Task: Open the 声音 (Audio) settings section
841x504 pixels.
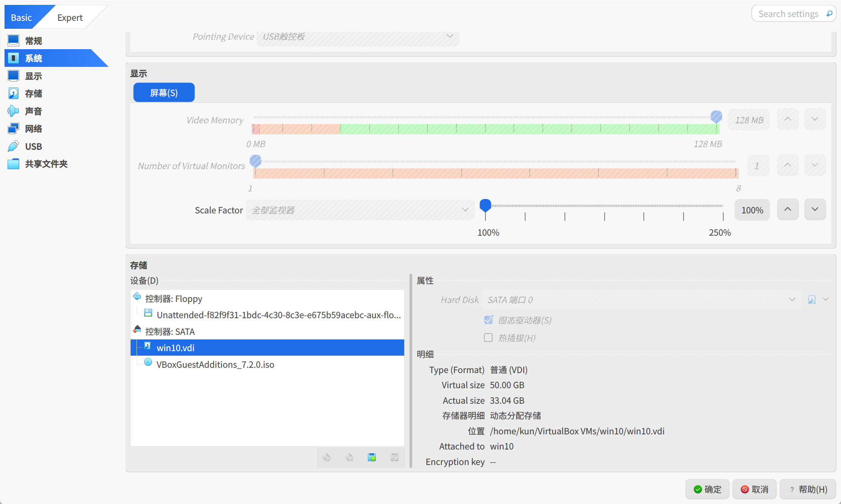Action: tap(33, 111)
